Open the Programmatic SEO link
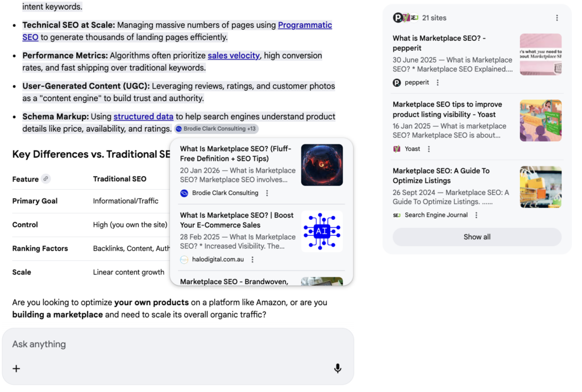Viewport: 582px width, 392px height. point(305,25)
